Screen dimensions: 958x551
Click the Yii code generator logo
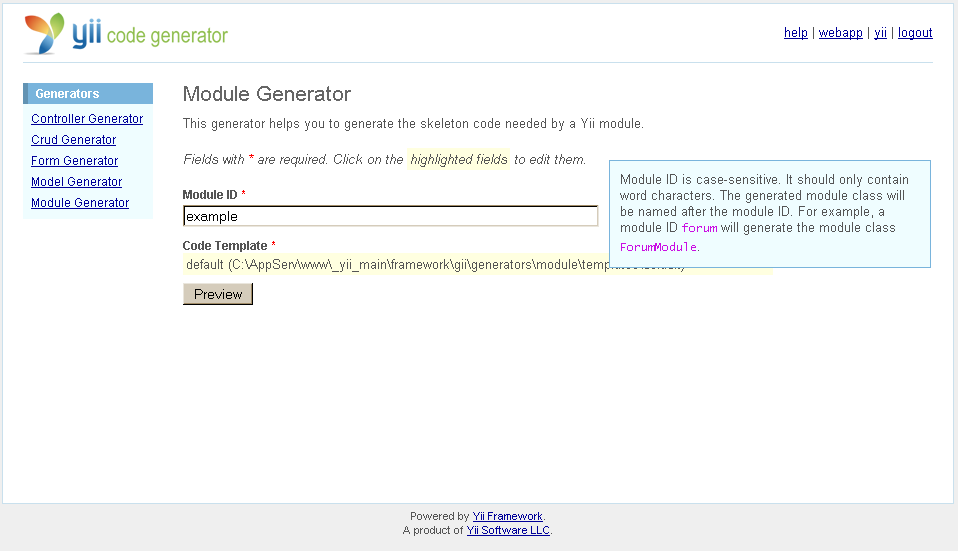[126, 34]
